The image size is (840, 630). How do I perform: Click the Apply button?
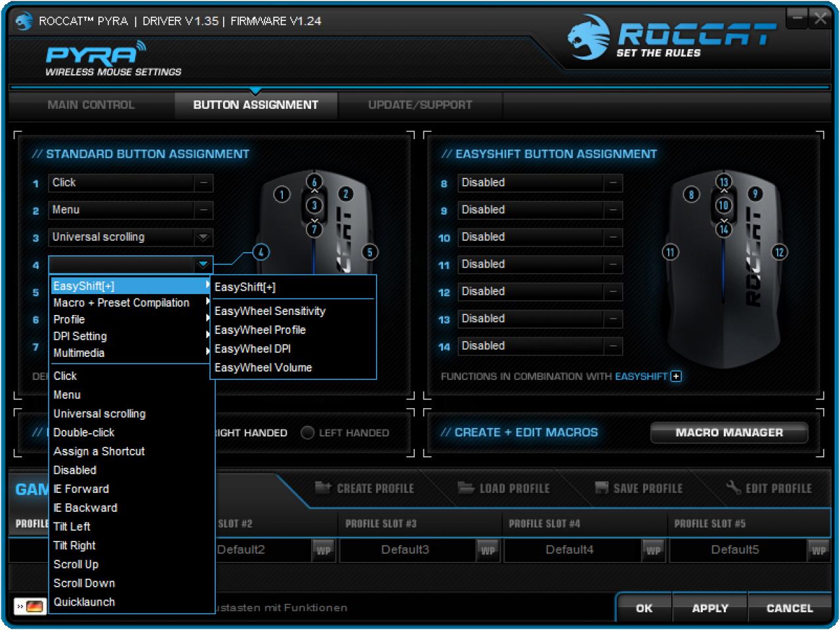click(710, 608)
